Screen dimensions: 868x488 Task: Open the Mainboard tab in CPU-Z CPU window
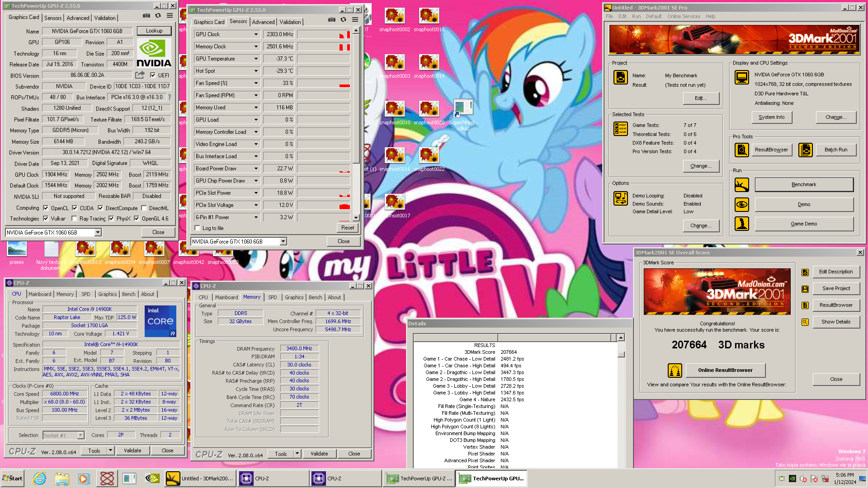40,294
